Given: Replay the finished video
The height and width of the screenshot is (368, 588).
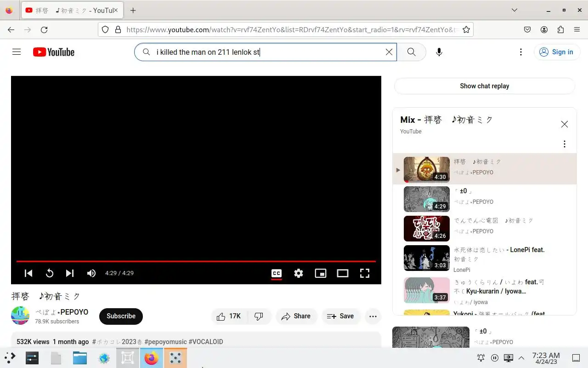Looking at the screenshot, I should [x=50, y=273].
